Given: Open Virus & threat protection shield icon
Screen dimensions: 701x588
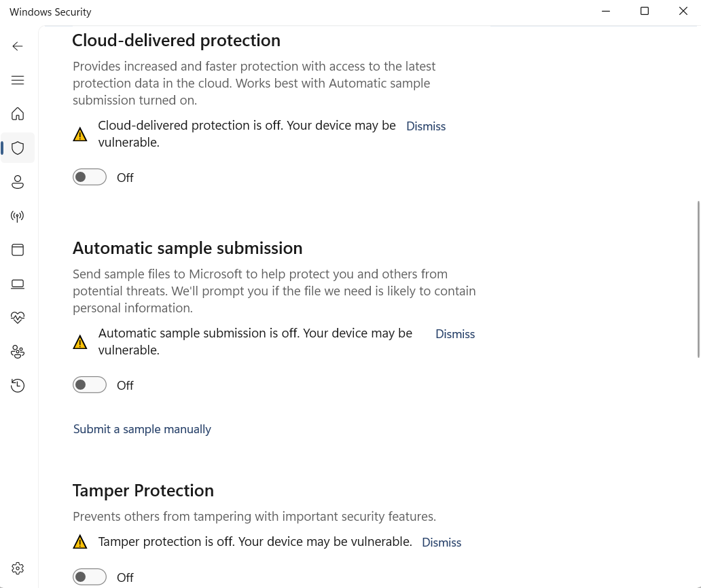Looking at the screenshot, I should pyautogui.click(x=18, y=148).
